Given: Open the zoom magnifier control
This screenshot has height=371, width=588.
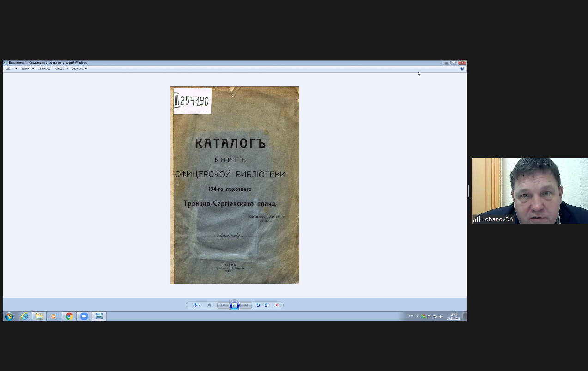Looking at the screenshot, I should click(196, 305).
